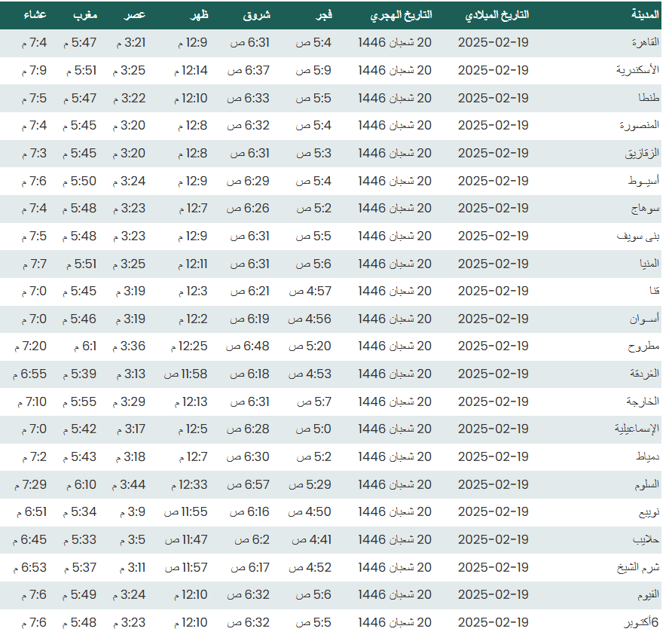This screenshot has width=672, height=635.
Task: Click Maghrib time 5:48 م for بني سويف
Action: coord(79,236)
